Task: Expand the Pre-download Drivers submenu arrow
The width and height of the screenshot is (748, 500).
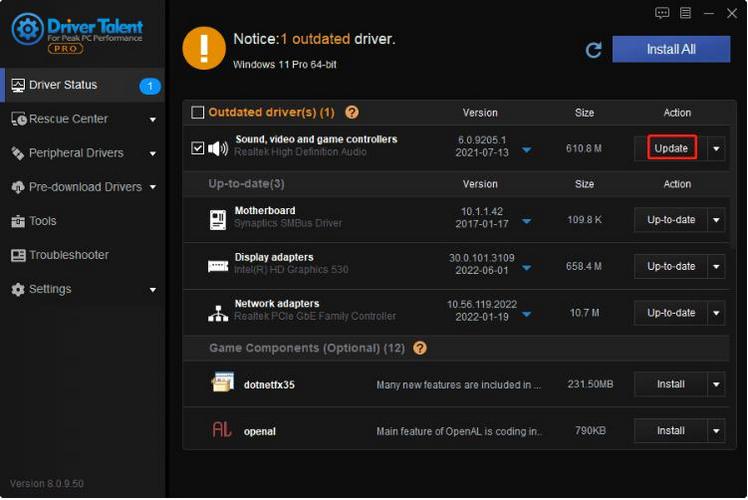Action: (153, 187)
